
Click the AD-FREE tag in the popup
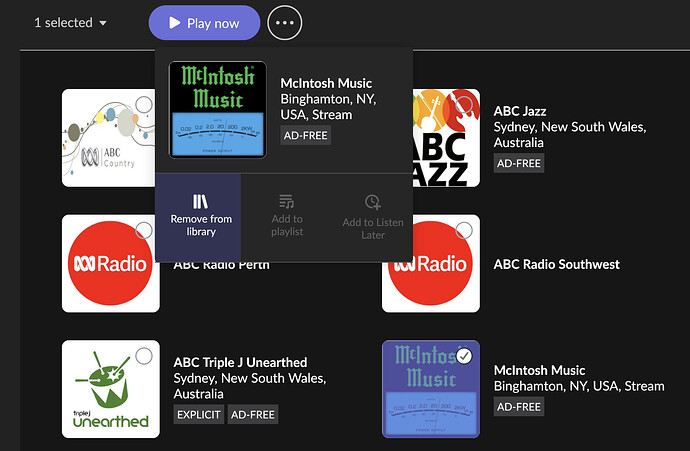[x=305, y=135]
